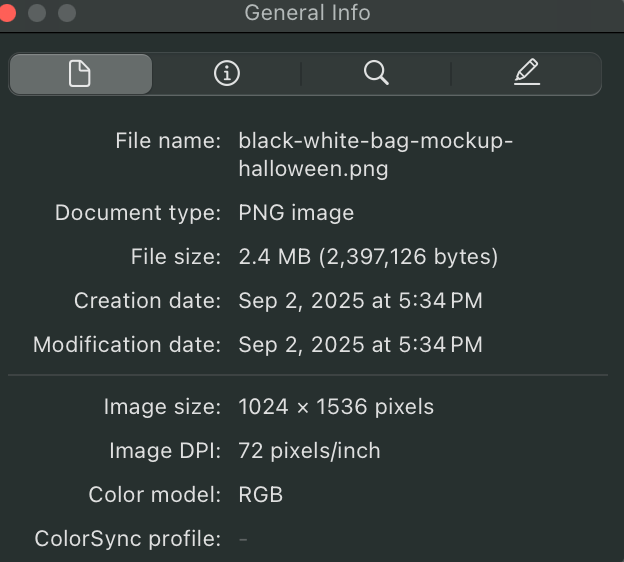Click the Image size label
Viewport: 624px width, 562px height.
click(162, 407)
